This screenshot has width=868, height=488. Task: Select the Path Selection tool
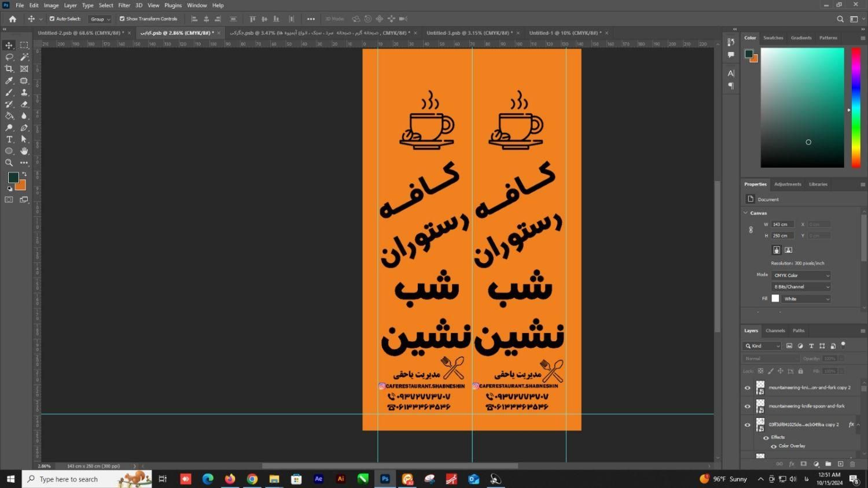click(x=24, y=139)
